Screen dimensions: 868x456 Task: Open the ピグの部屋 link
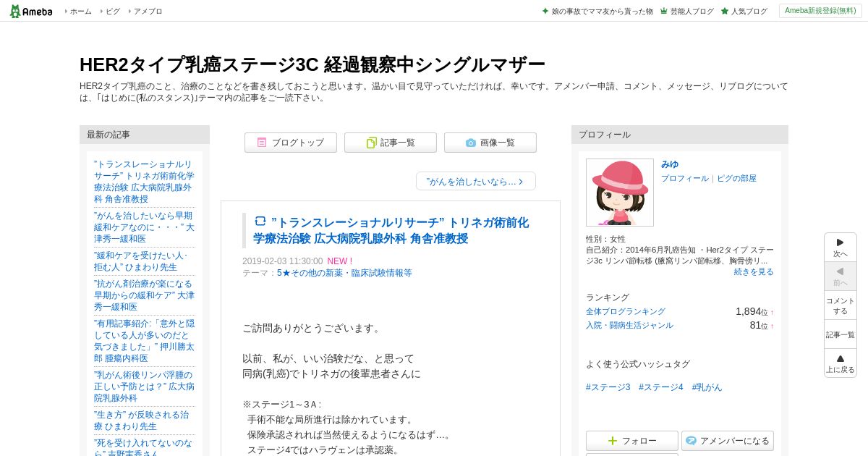(x=736, y=178)
